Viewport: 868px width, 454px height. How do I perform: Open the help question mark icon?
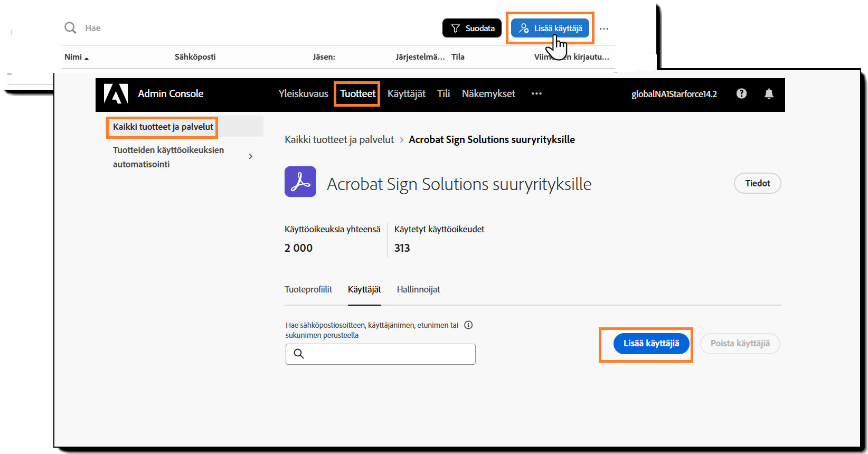click(742, 93)
